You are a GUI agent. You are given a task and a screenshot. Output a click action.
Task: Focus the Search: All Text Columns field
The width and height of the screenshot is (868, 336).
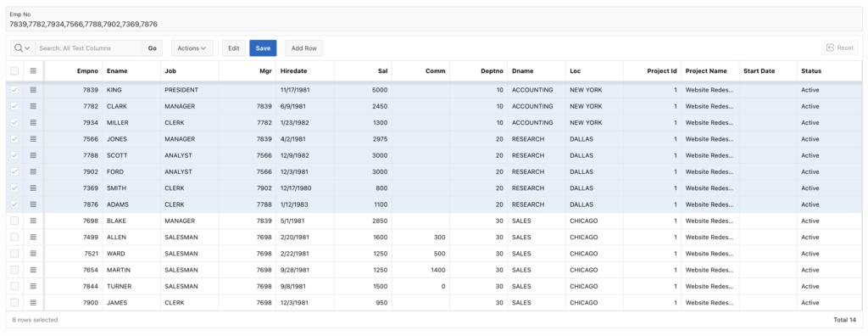[88, 48]
